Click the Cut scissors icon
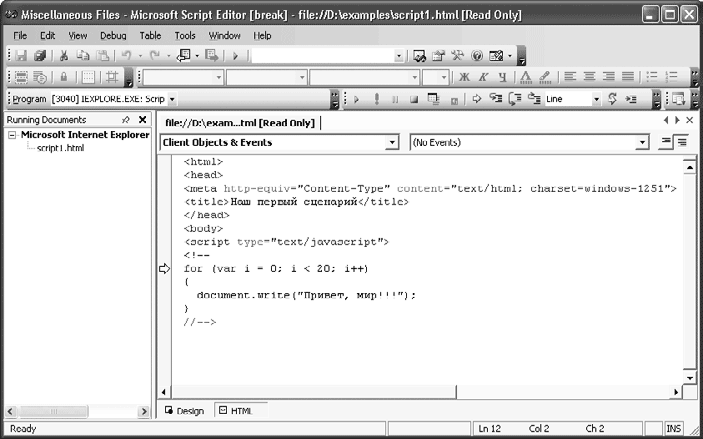 pyautogui.click(x=63, y=56)
